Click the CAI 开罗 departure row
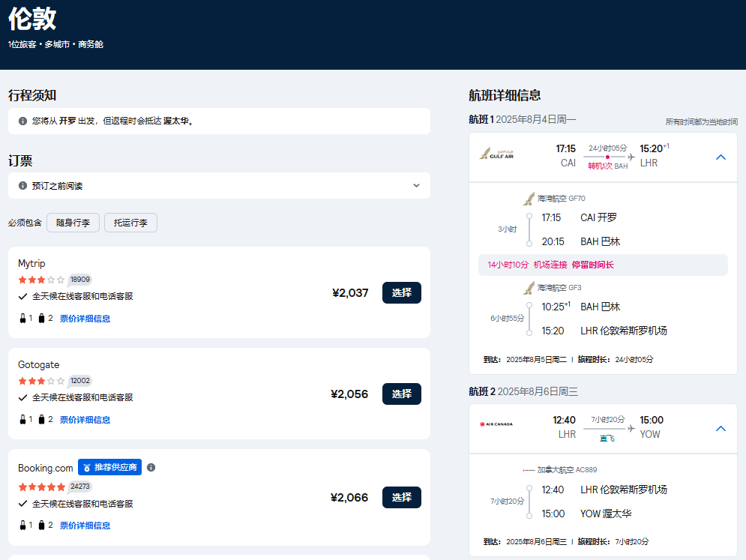Viewport: 746px width, 560px height. pyautogui.click(x=580, y=218)
